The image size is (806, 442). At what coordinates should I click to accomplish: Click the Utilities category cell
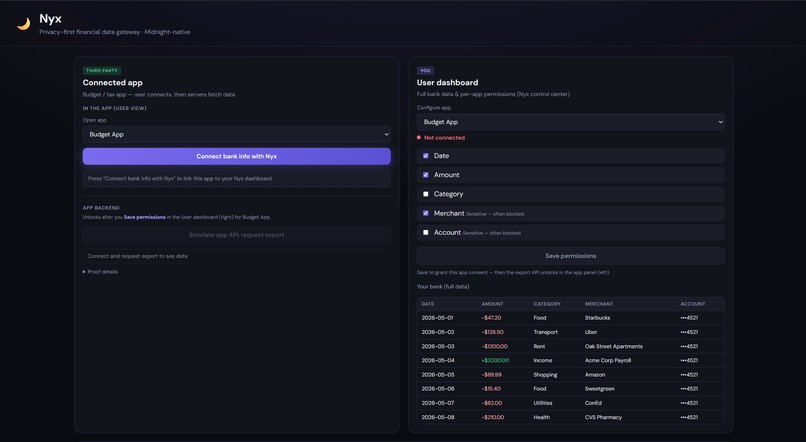click(543, 403)
